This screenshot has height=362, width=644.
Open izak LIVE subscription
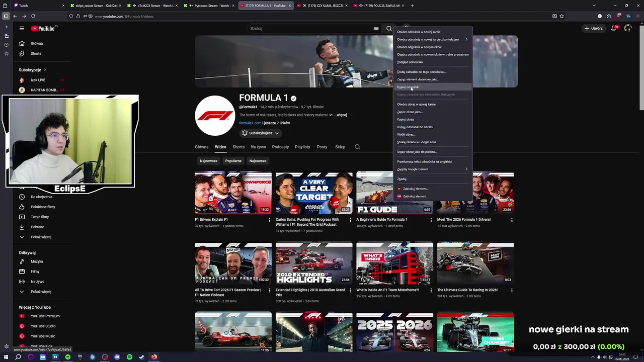pyautogui.click(x=41, y=80)
